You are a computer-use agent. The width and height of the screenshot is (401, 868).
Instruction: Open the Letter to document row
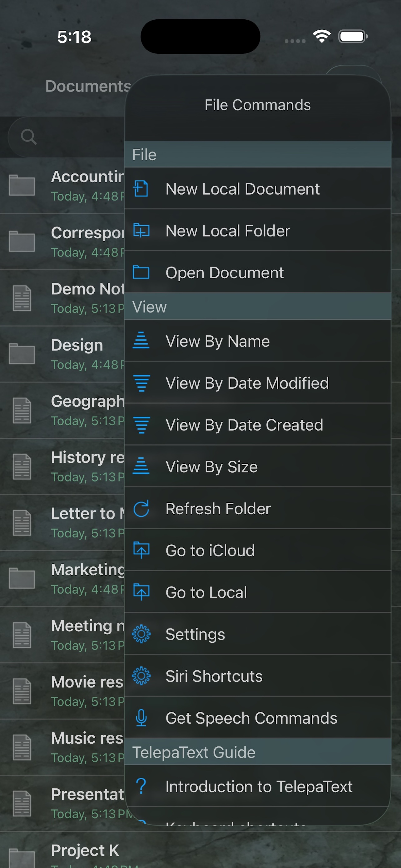point(62,522)
